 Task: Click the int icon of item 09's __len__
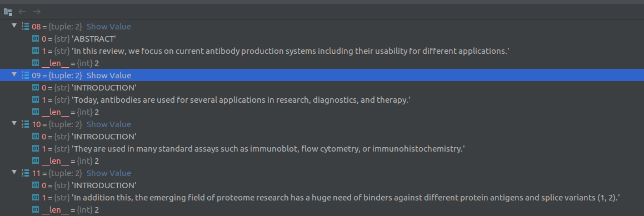pos(36,112)
